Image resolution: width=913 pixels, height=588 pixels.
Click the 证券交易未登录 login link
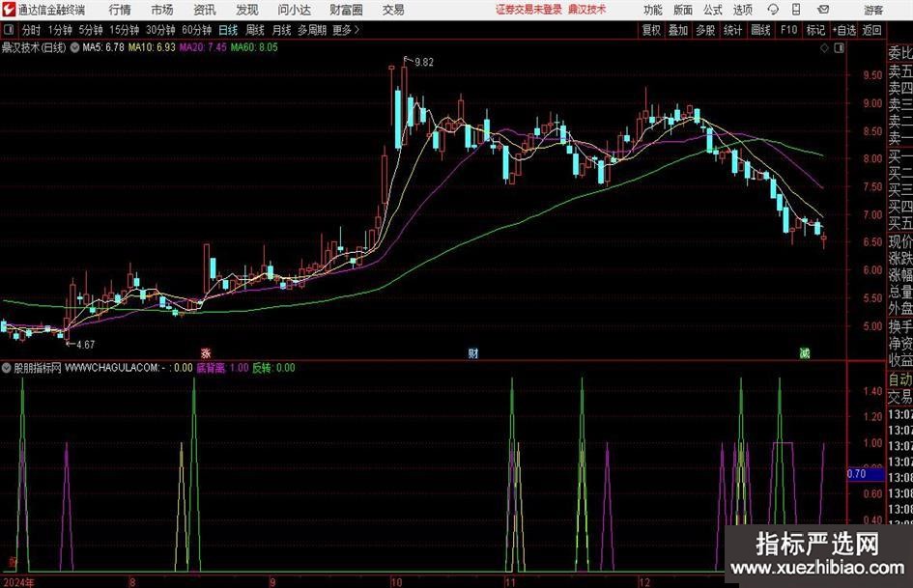[x=528, y=10]
